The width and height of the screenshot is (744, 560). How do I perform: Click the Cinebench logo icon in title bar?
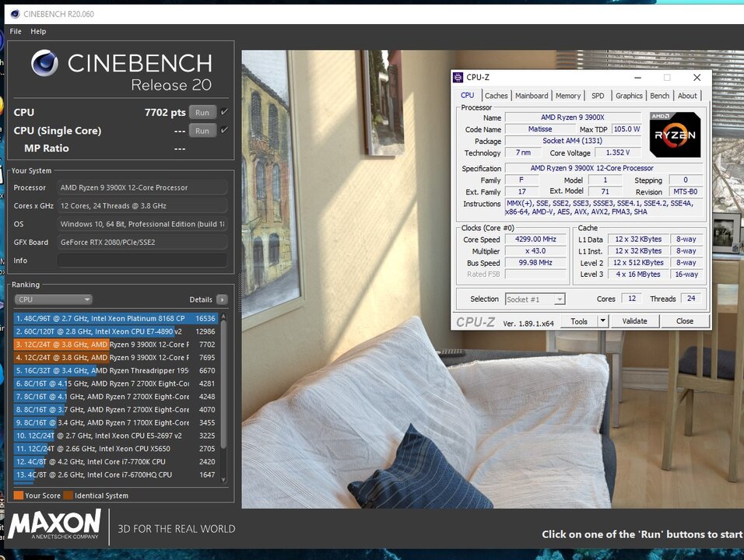(x=15, y=14)
